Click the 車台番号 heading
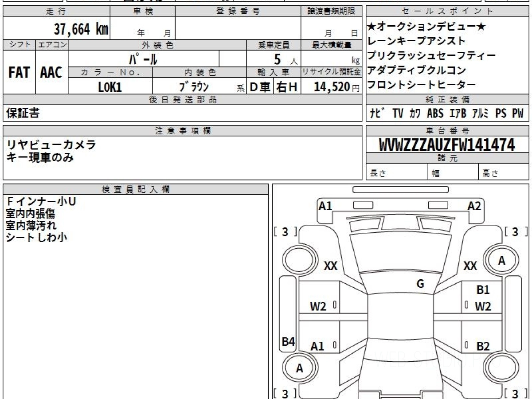The height and width of the screenshot is (399, 532). (x=447, y=130)
